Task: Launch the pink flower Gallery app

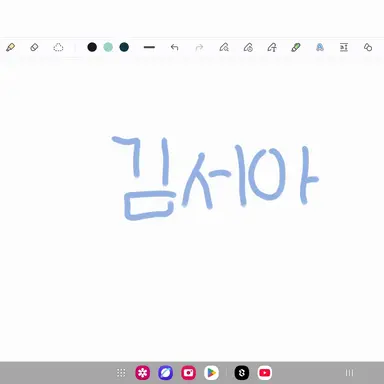Action: point(143,373)
